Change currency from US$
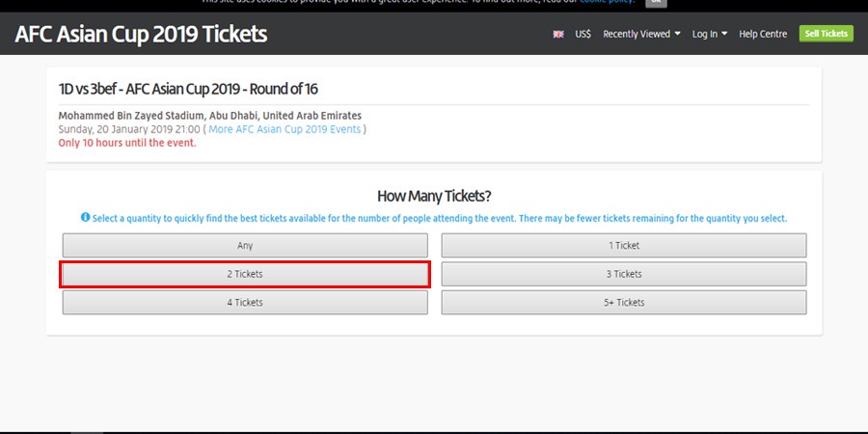 coord(583,34)
